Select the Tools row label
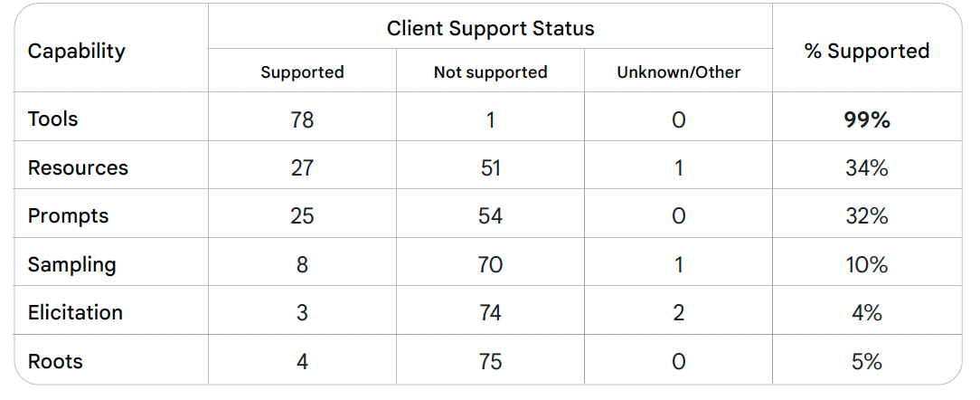 [53, 119]
